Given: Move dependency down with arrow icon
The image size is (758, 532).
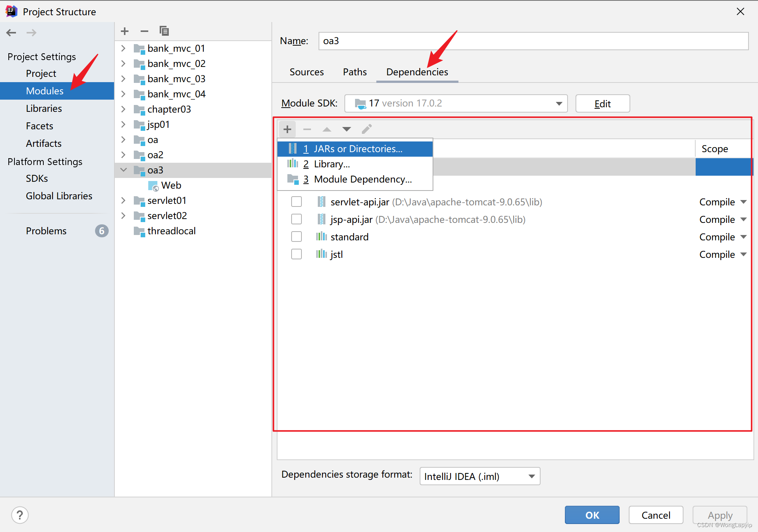Looking at the screenshot, I should point(346,129).
